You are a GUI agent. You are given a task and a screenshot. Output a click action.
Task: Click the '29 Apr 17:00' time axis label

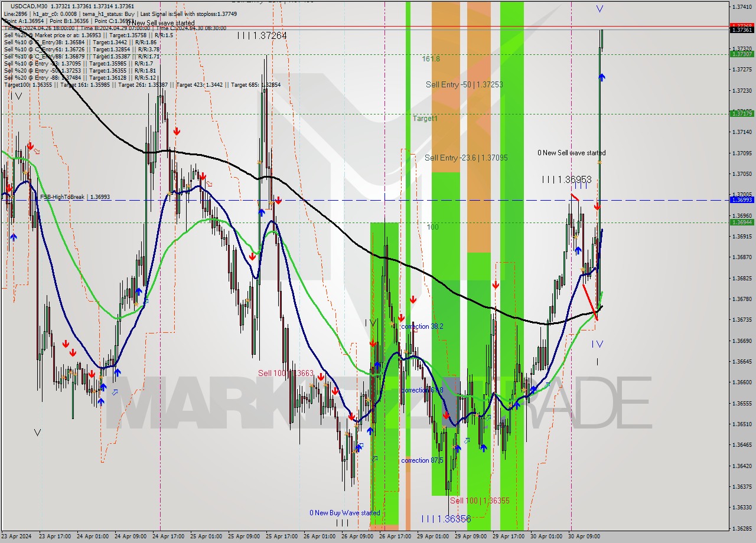click(507, 537)
